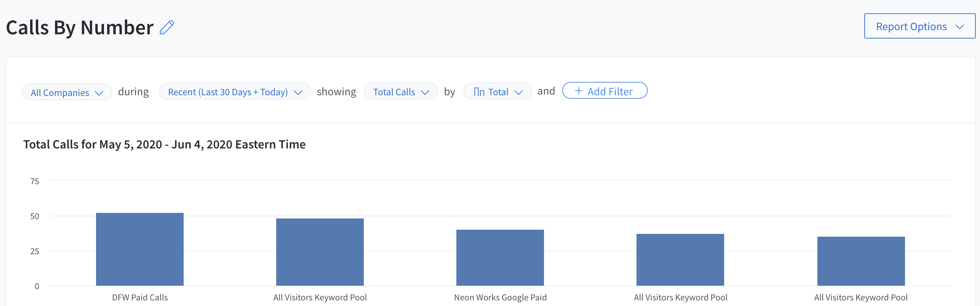Click the chevron in the date range pill
This screenshot has width=980, height=306.
click(298, 92)
